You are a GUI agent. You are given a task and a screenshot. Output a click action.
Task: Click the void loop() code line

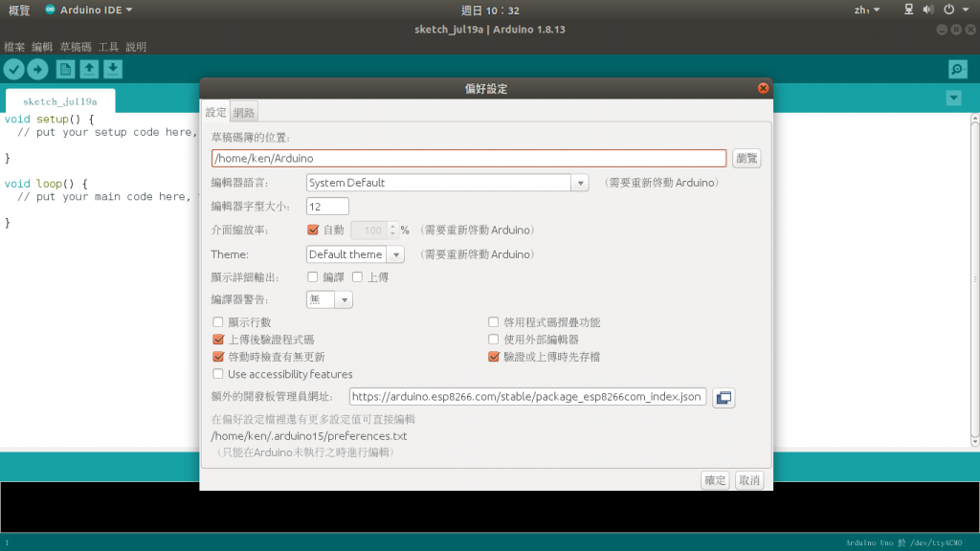pyautogui.click(x=46, y=184)
